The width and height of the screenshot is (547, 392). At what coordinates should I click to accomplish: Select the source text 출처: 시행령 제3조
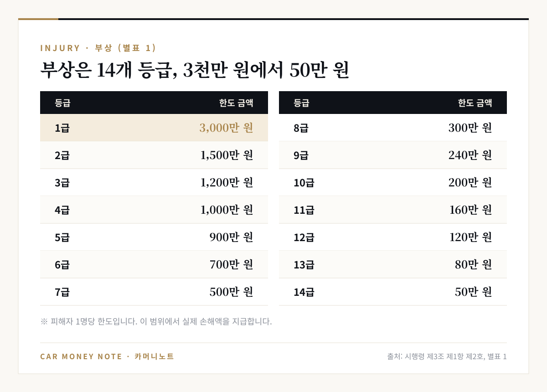[447, 356]
